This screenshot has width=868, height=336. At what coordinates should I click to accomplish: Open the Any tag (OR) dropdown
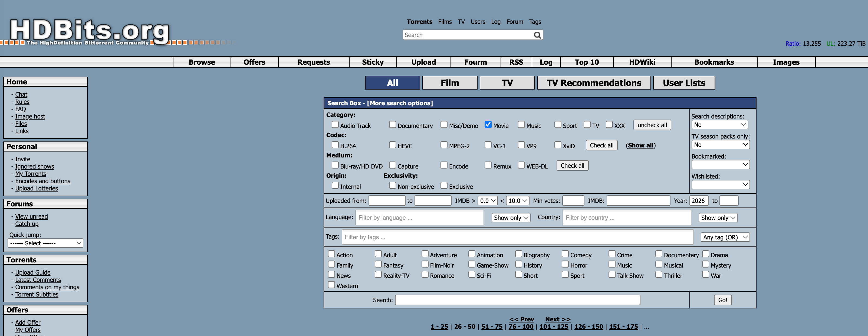pyautogui.click(x=725, y=237)
